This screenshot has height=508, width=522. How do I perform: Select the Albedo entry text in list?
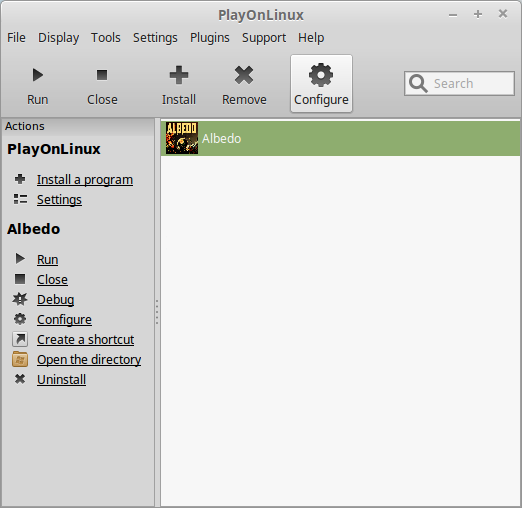click(x=222, y=138)
